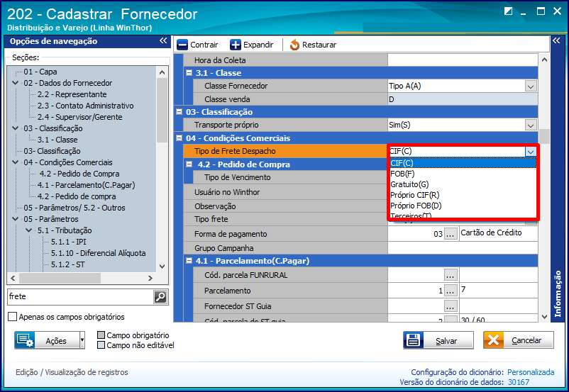The height and width of the screenshot is (392, 569).
Task: Click down arrow of form vertical scrollbar
Action: tap(544, 317)
